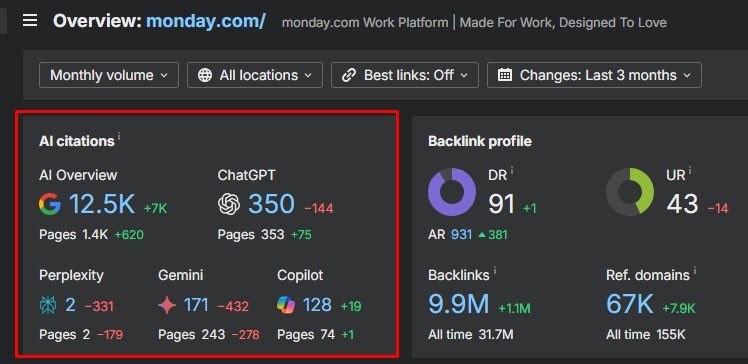Viewport: 748px width, 364px height.
Task: Click Ref. domains value 67K
Action: pyautogui.click(x=630, y=304)
